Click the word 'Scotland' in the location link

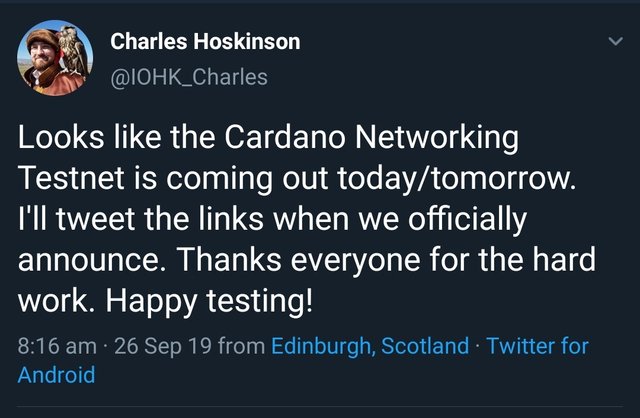[424, 347]
